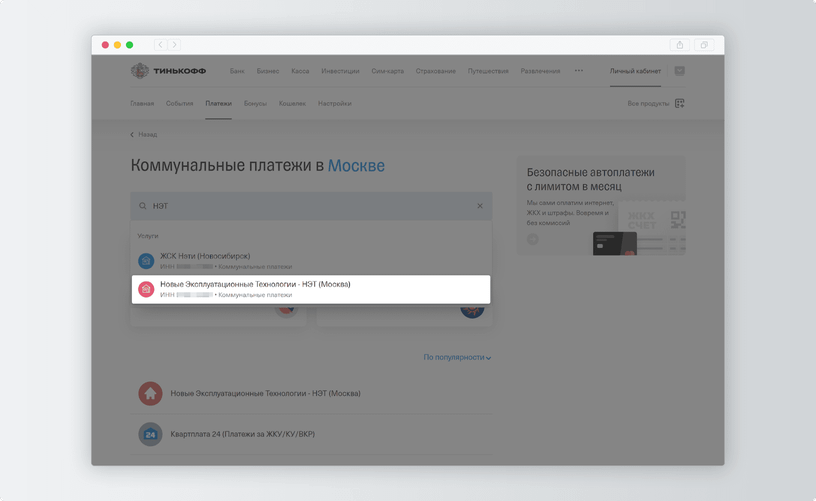The image size is (816, 501).
Task: Change the city by clicking Москве
Action: coord(356,165)
